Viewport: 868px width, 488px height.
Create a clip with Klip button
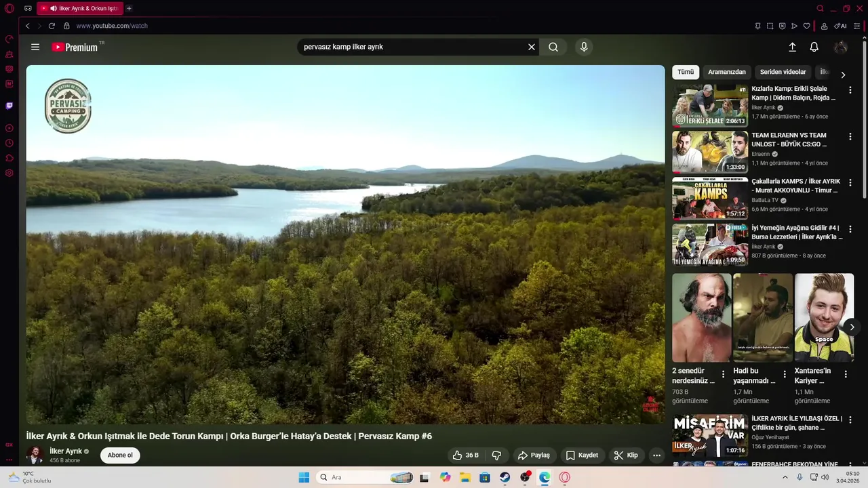[626, 455]
